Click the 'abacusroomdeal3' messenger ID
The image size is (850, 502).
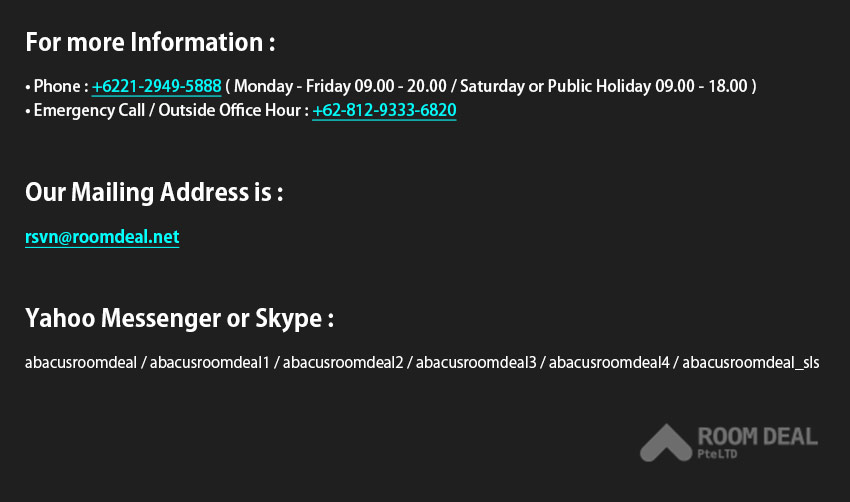(476, 362)
